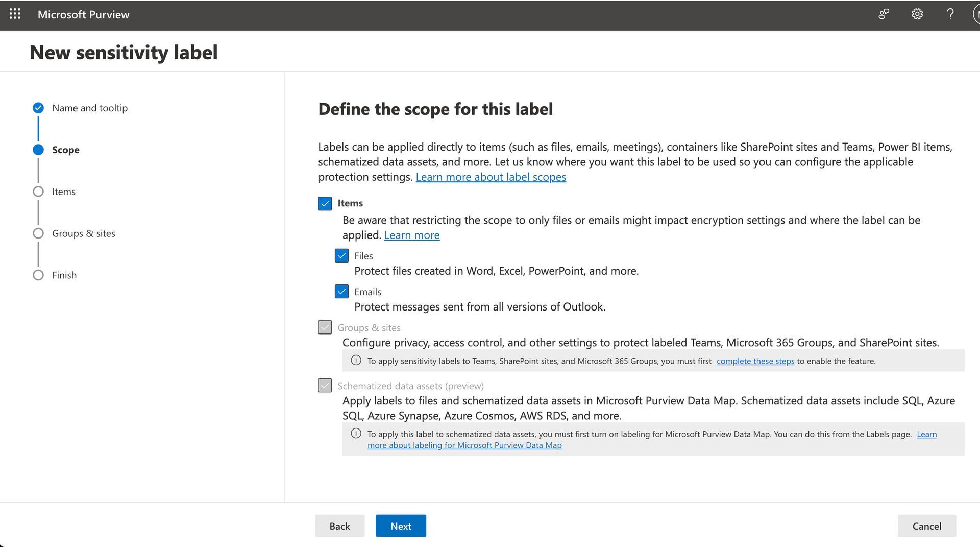This screenshot has width=980, height=548.
Task: Click the Define the scope for this label heading
Action: pyautogui.click(x=435, y=109)
